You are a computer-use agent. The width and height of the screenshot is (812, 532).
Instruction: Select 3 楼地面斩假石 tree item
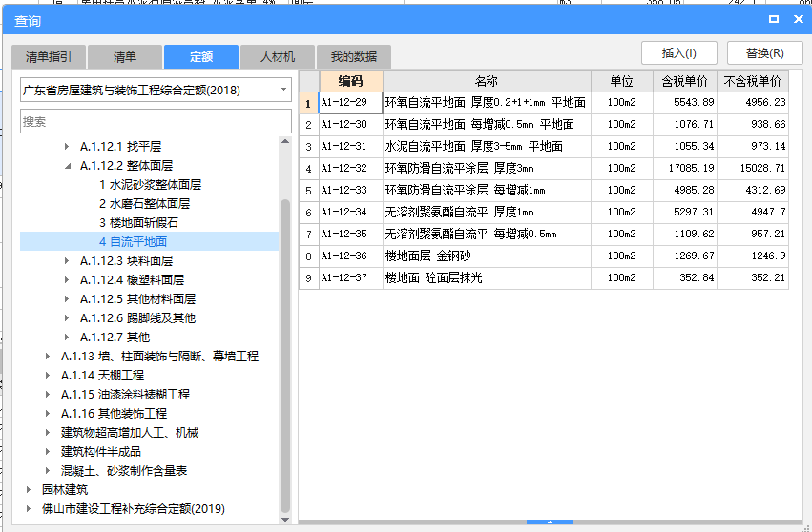pyautogui.click(x=138, y=223)
